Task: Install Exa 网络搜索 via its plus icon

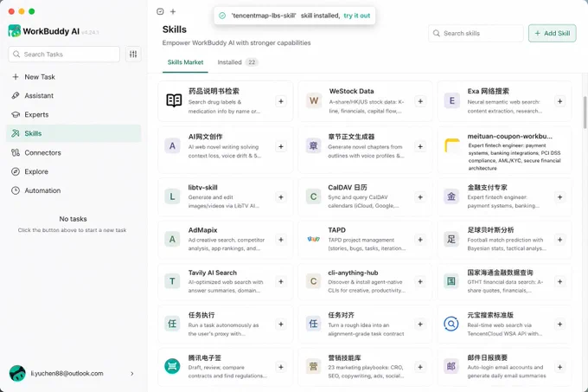Action: pyautogui.click(x=559, y=101)
